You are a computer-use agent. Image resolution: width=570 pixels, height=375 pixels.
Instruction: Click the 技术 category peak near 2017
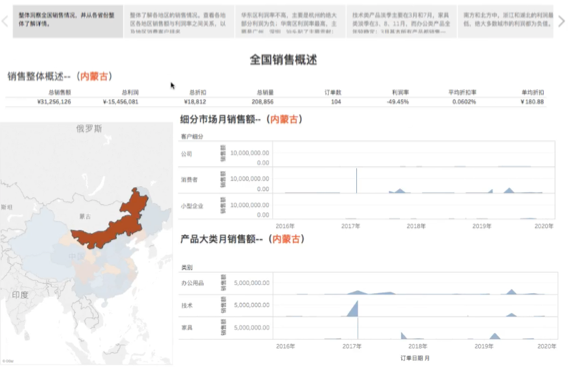354,309
